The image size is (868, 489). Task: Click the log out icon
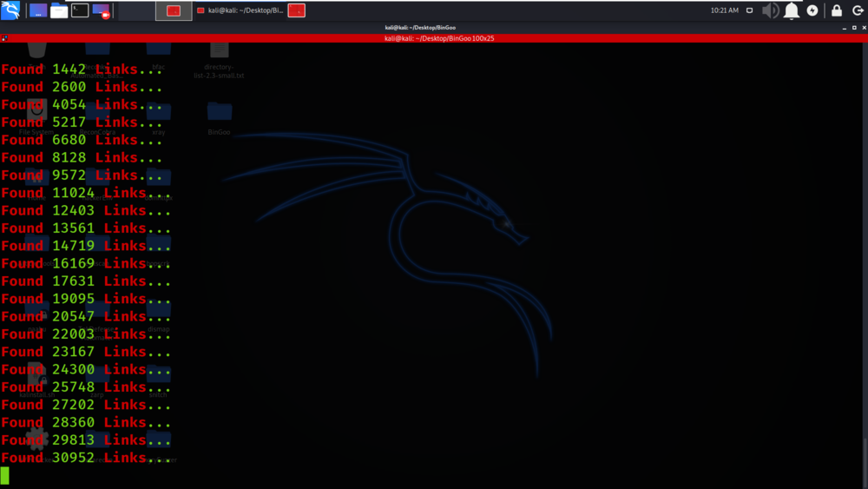pyautogui.click(x=858, y=10)
